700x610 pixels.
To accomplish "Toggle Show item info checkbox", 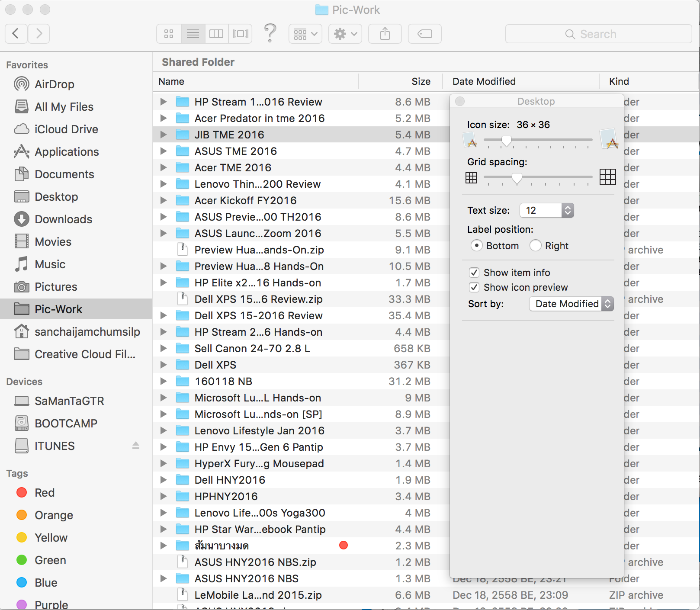I will [x=474, y=273].
